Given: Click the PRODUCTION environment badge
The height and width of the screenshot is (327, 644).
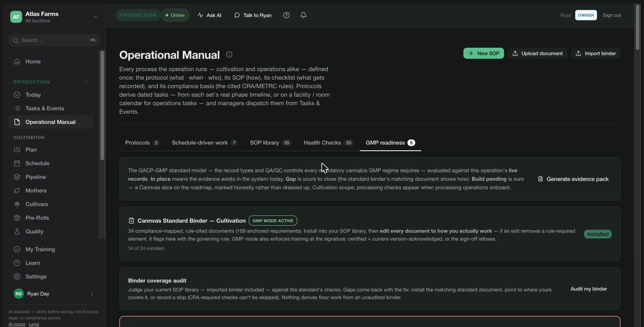Looking at the screenshot, I should tap(138, 15).
